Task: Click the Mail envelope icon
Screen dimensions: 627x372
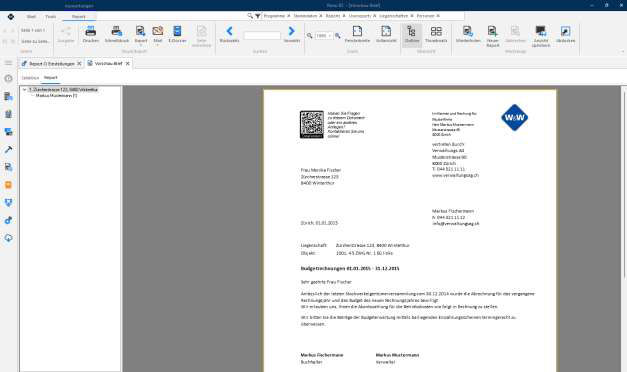Action: [x=158, y=31]
